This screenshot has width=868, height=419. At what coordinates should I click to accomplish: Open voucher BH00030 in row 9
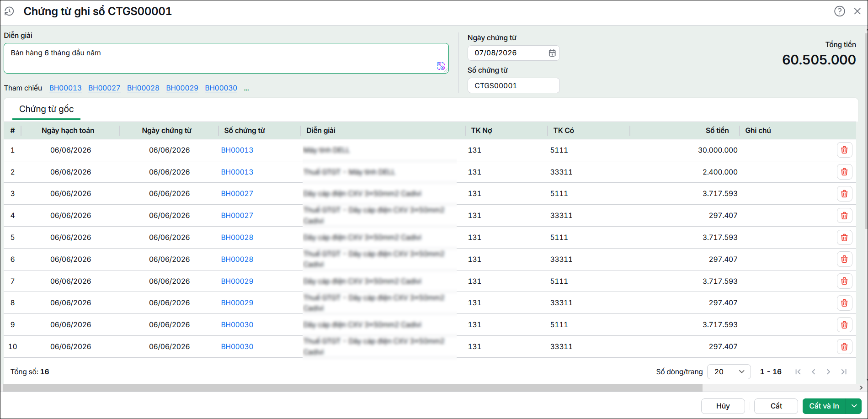pyautogui.click(x=237, y=325)
